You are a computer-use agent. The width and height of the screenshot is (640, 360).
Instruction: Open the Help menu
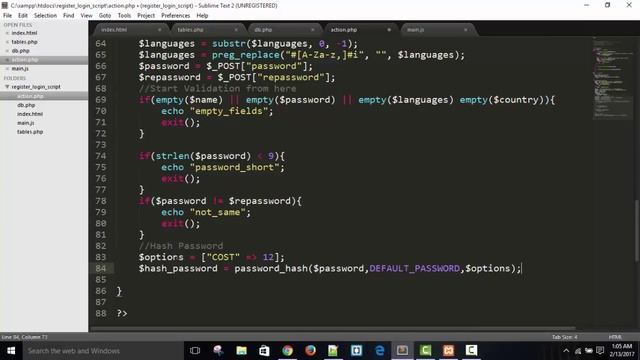[x=202, y=16]
